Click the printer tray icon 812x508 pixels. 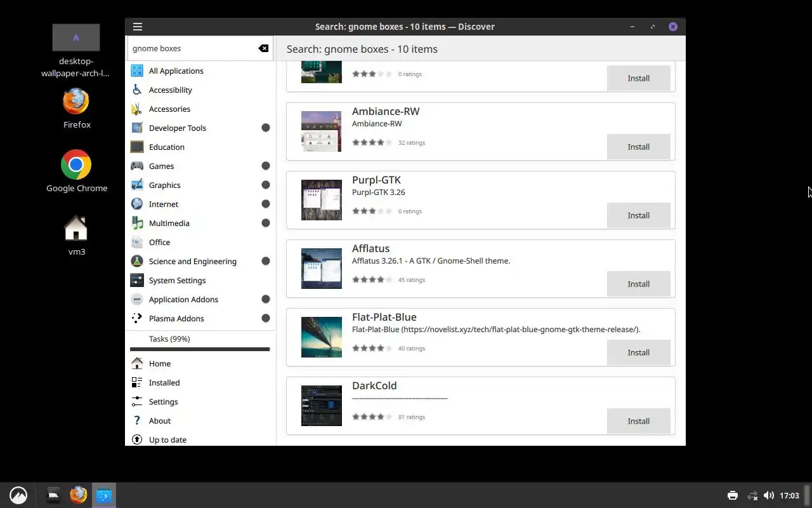point(733,495)
